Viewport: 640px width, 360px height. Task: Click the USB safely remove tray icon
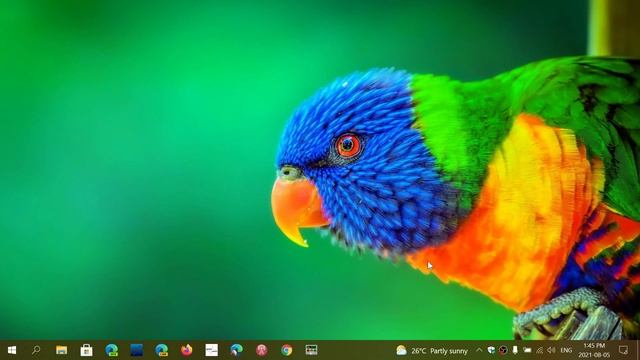coord(515,351)
